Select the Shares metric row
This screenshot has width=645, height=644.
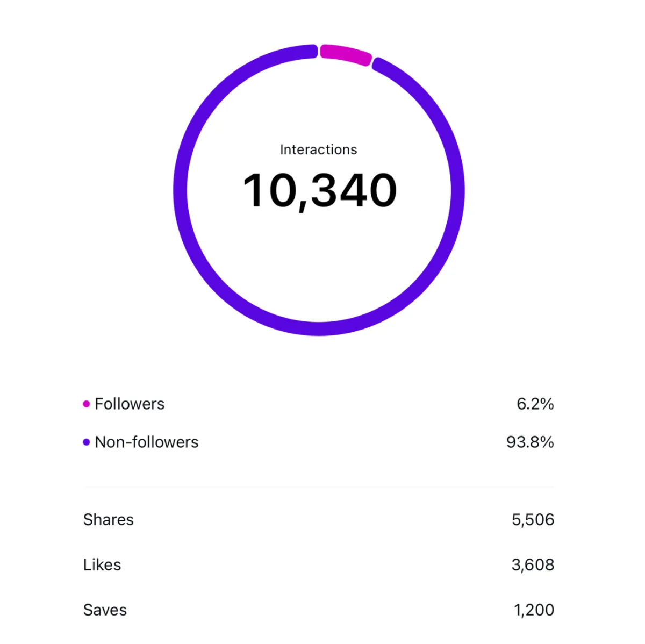click(x=318, y=519)
